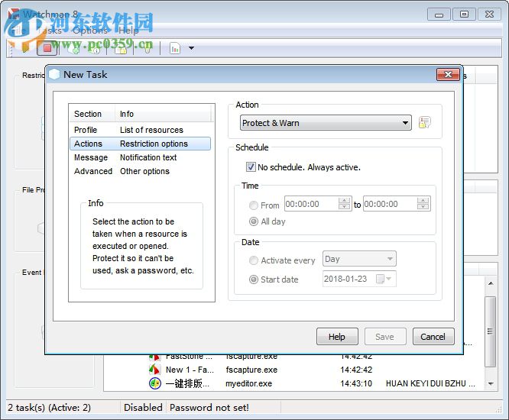Click the add task icon with green plus

[73, 48]
